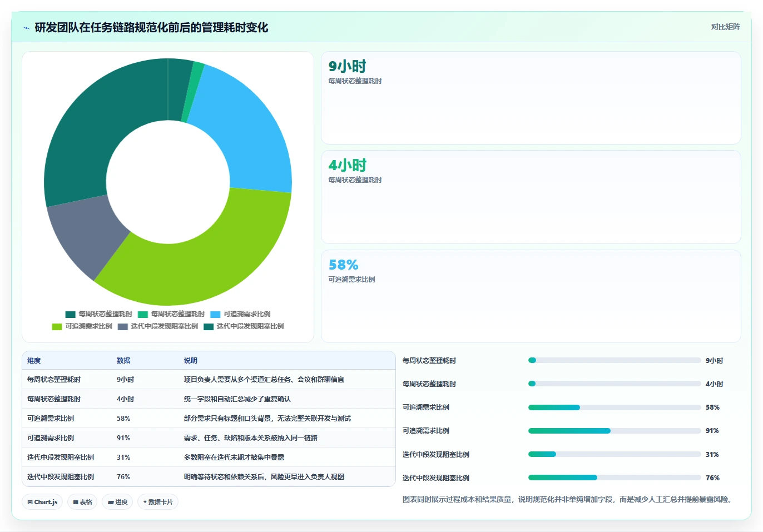Click the 31% progress bar
The height and width of the screenshot is (532, 763).
615,454
